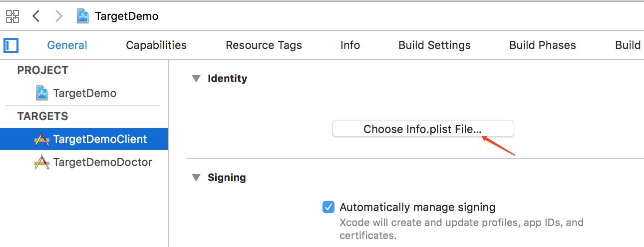
Task: Click the TargetDemo project file icon
Action: point(42,93)
